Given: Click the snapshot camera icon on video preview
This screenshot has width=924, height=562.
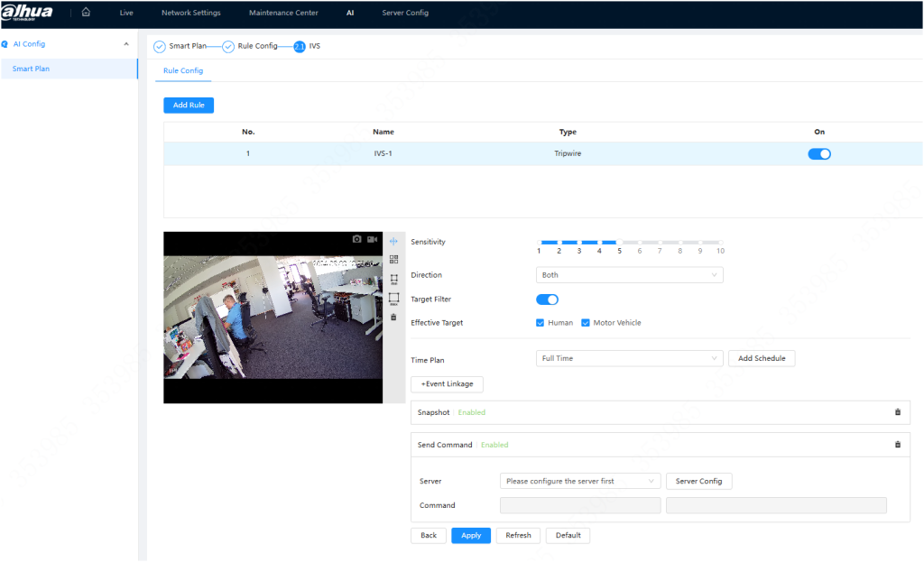Looking at the screenshot, I should tap(357, 239).
